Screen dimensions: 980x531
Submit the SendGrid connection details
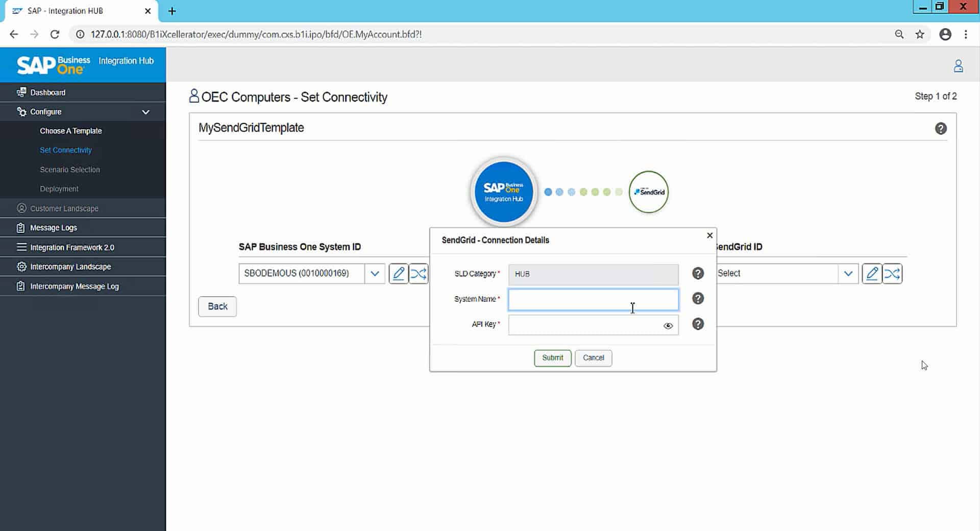pyautogui.click(x=552, y=358)
